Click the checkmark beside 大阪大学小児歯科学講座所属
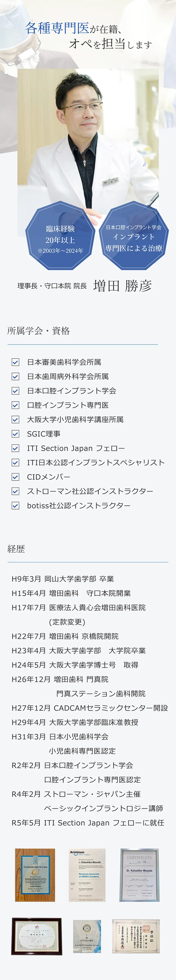This screenshot has width=176, height=980. coord(15,420)
